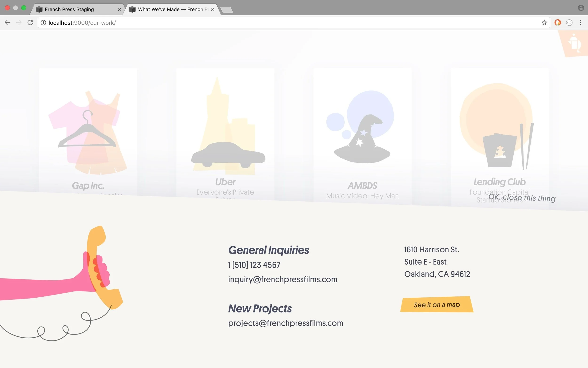Screen dimensions: 588x368
Task: Close the What We've Made tab
Action: pyautogui.click(x=213, y=9)
